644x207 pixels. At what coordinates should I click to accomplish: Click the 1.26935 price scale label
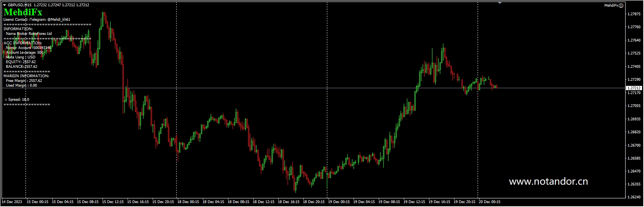pos(634,119)
